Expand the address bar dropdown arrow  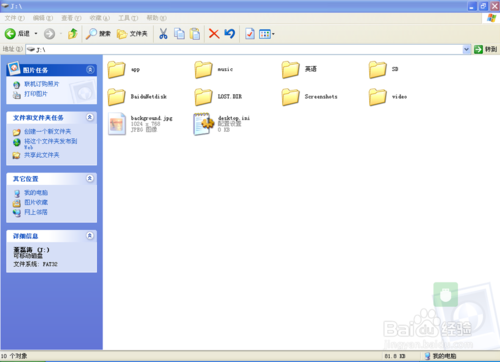(467, 49)
